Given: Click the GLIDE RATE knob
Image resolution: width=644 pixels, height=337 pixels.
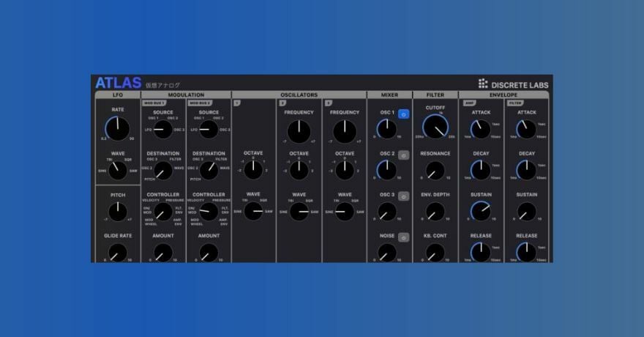Looking at the screenshot, I should [x=118, y=253].
